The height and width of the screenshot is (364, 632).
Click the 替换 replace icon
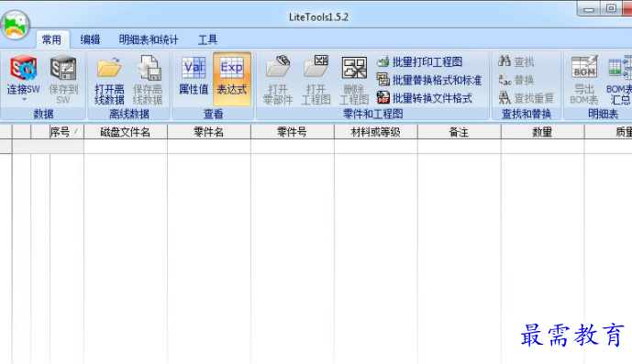[504, 80]
